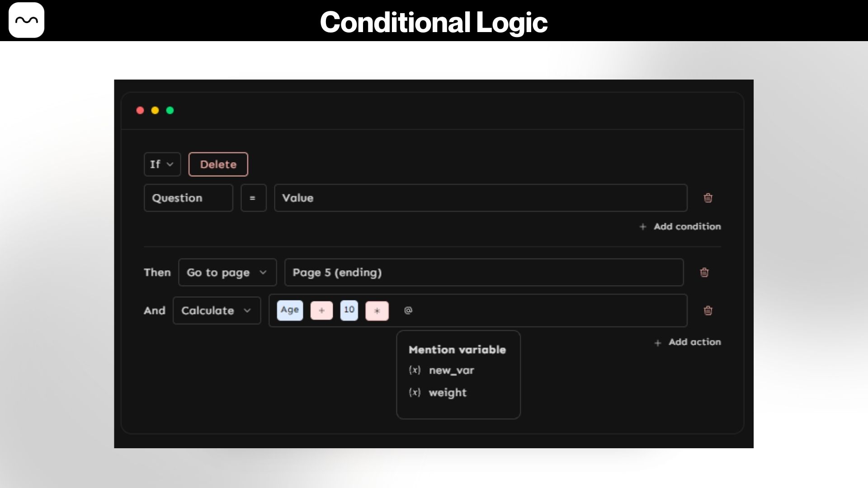The height and width of the screenshot is (488, 868).
Task: Remove the Go to page action with trash icon
Action: point(704,272)
